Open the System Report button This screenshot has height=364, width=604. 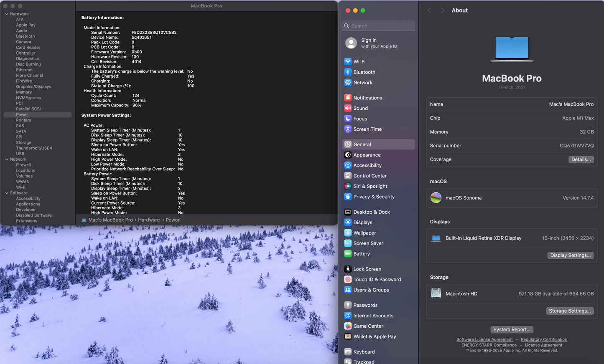tap(512, 330)
